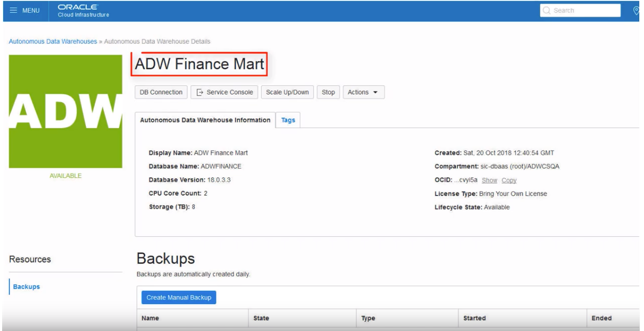The height and width of the screenshot is (331, 644).
Task: Click the Backups section heading
Action: [x=165, y=258]
